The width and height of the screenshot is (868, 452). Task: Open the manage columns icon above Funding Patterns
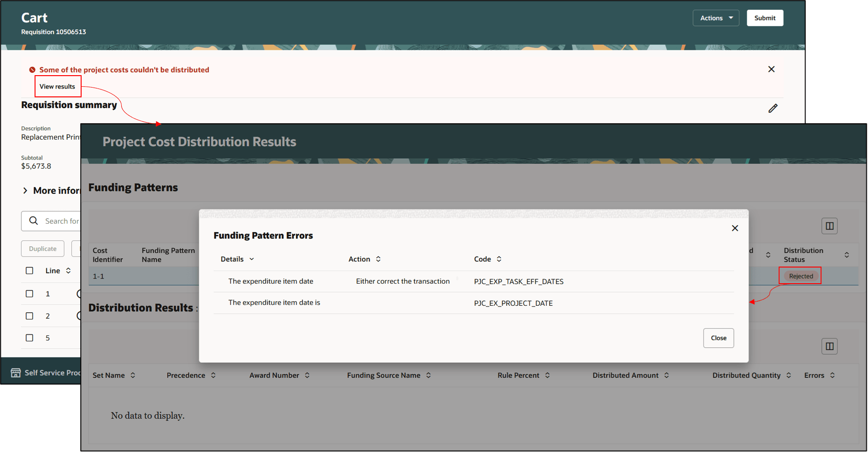[x=829, y=226]
